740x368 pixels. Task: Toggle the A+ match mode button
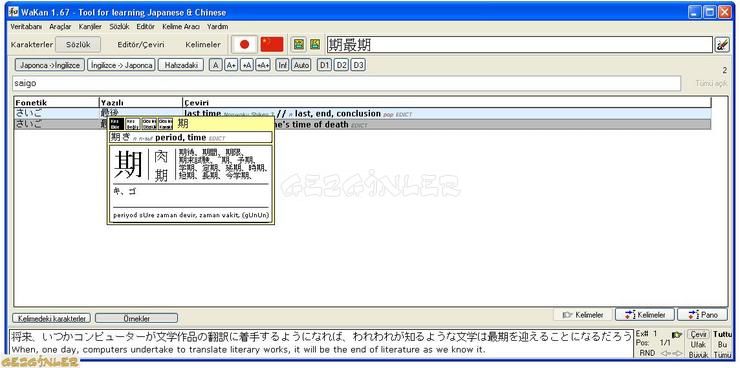tap(231, 65)
